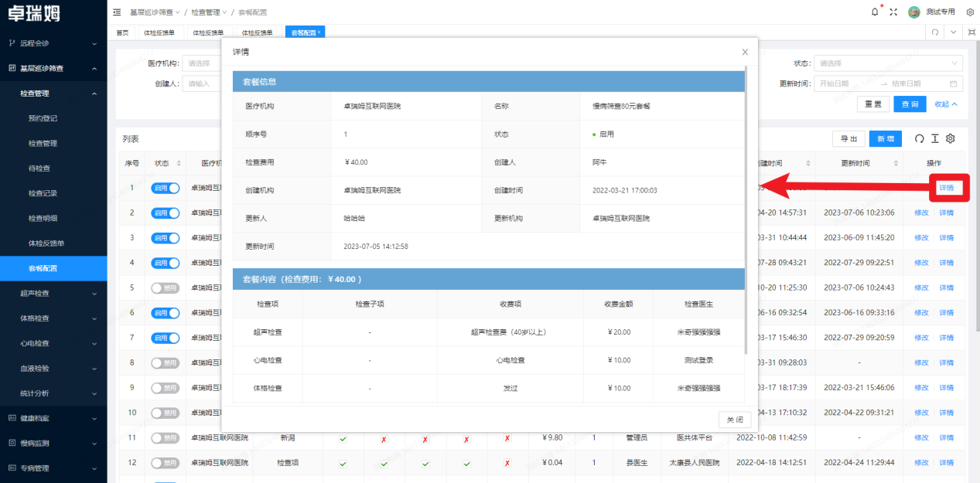Screen dimensions: 980x483
Task: Open the 状态 filter dropdown
Action: (888, 63)
